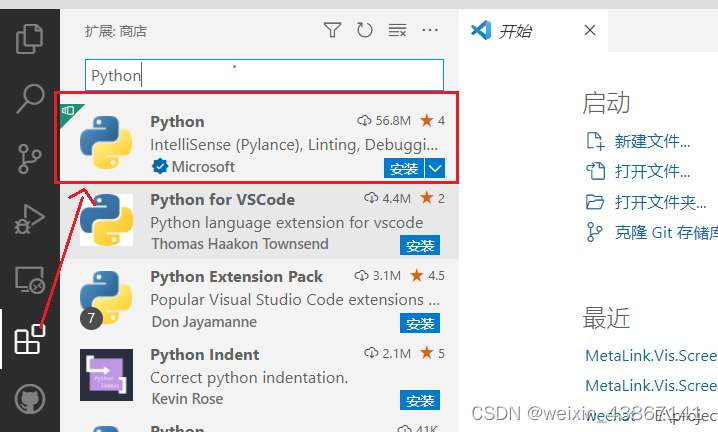
Task: Open Python for VSCode extension logo
Action: (x=106, y=220)
